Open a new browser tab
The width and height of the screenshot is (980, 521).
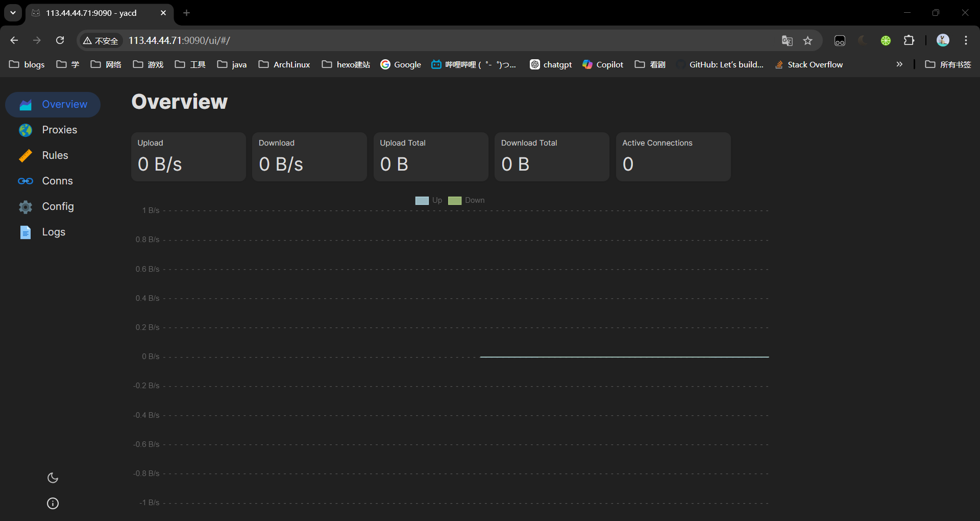pyautogui.click(x=186, y=13)
